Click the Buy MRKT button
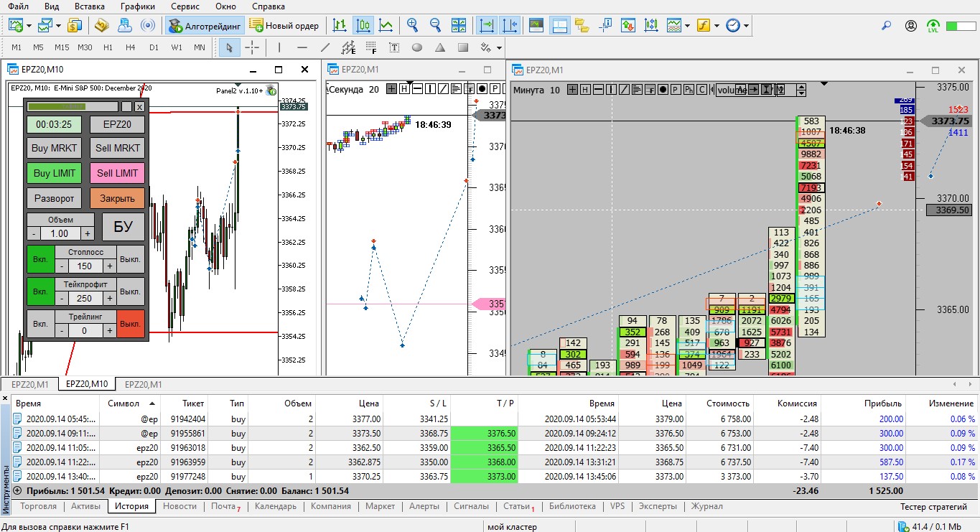This screenshot has height=532, width=980. (55, 149)
